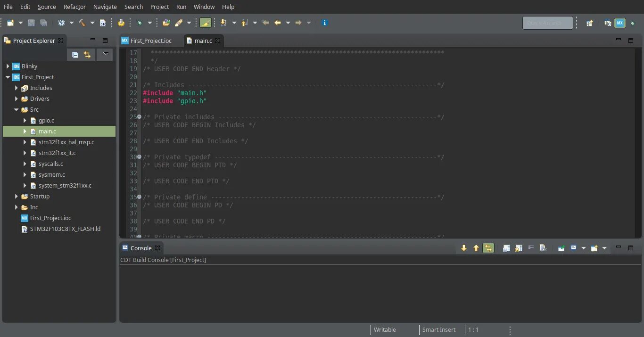Click the blue information center icon
The width and height of the screenshot is (644, 337).
pos(324,23)
